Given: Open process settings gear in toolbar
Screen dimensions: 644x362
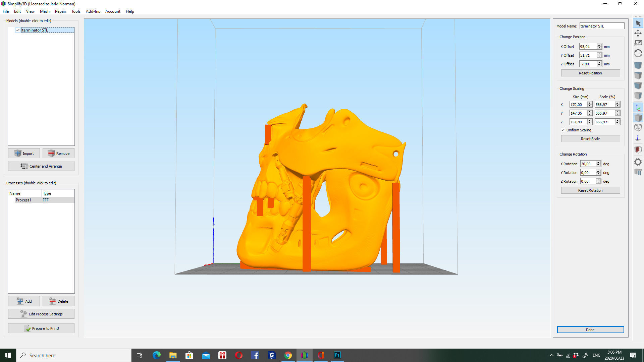Looking at the screenshot, I should (638, 162).
